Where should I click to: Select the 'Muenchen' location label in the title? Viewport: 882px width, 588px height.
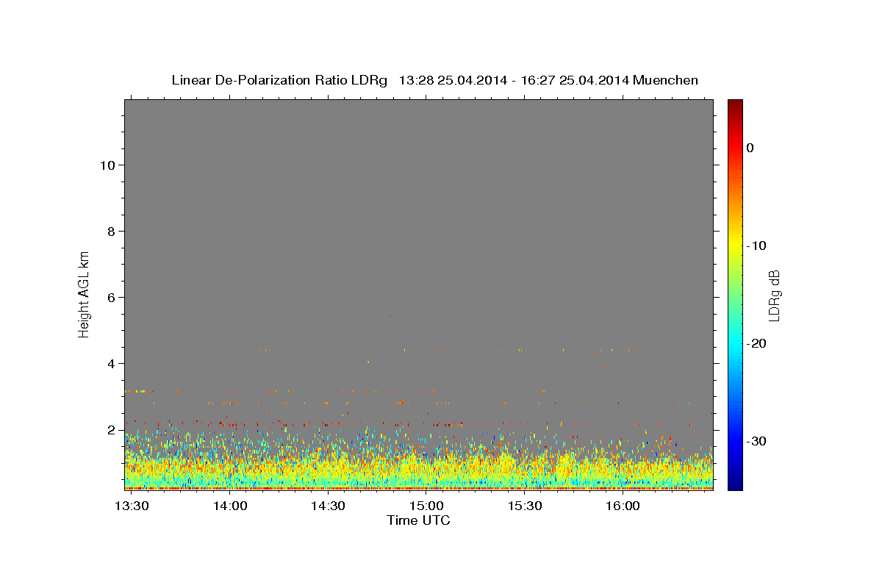666,80
